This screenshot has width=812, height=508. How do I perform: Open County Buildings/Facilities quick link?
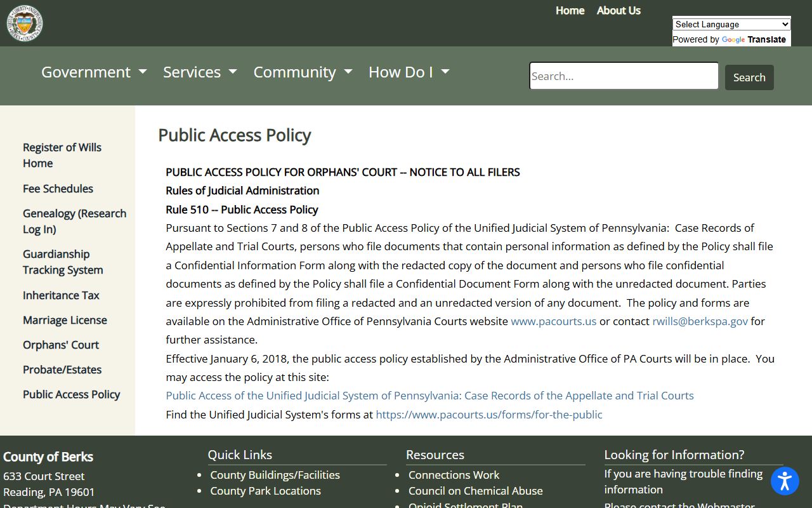click(x=275, y=475)
